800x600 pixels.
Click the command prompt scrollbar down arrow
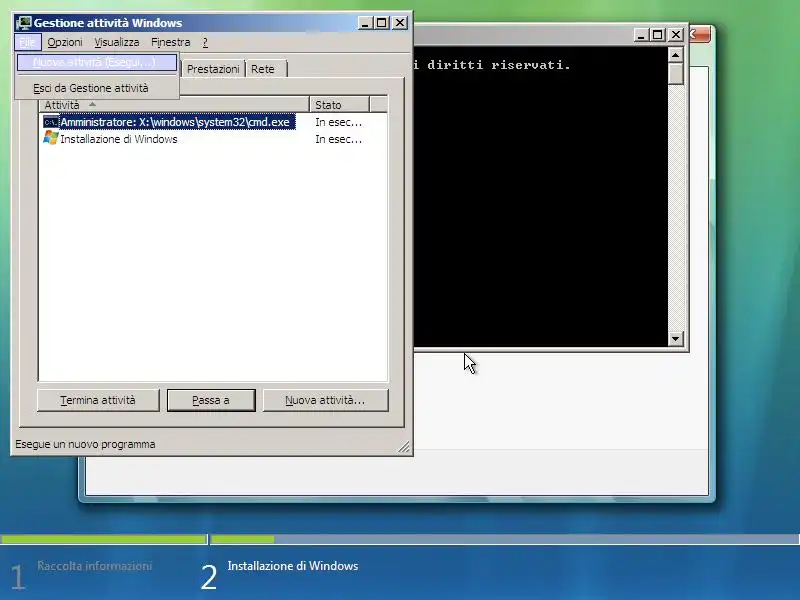click(676, 339)
